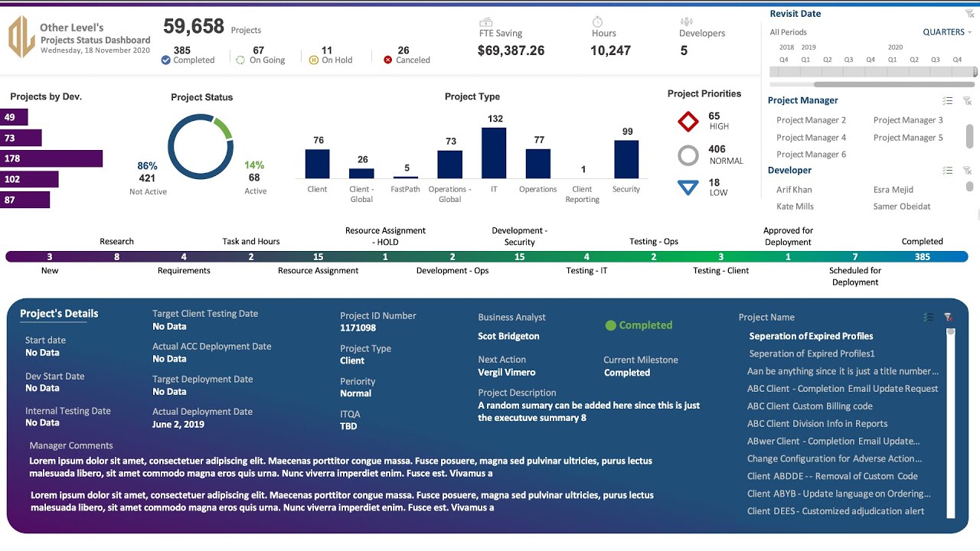Click the green Completed status dot
980x551 pixels.
click(x=610, y=325)
